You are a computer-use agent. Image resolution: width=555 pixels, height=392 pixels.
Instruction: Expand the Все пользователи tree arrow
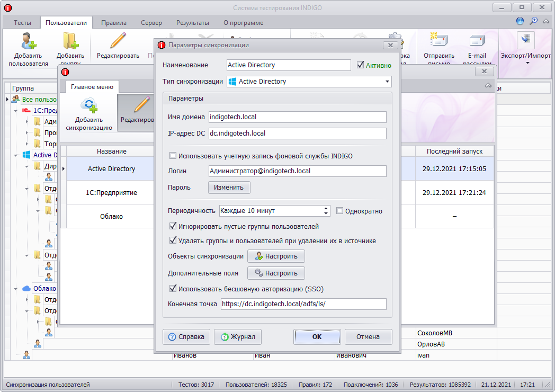coord(7,100)
